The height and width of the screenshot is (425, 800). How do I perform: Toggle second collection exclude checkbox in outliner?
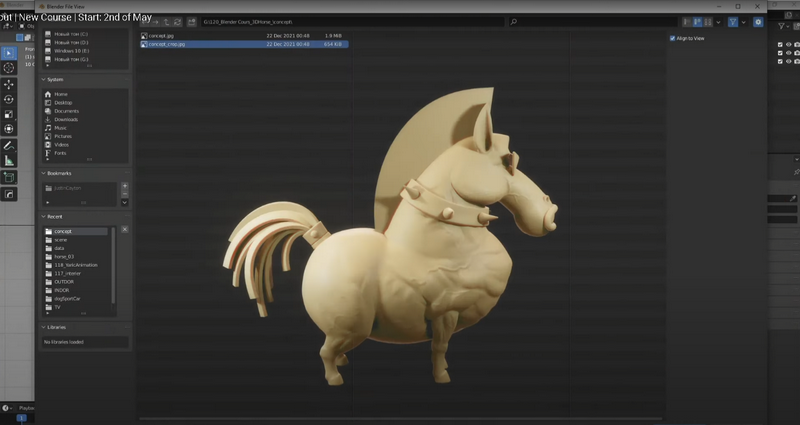780,53
